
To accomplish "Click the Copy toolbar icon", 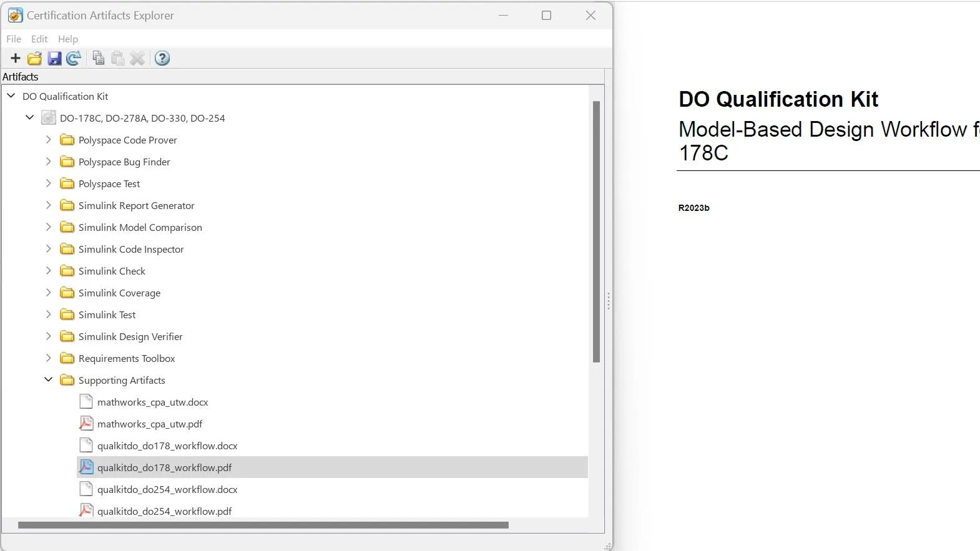I will 98,59.
